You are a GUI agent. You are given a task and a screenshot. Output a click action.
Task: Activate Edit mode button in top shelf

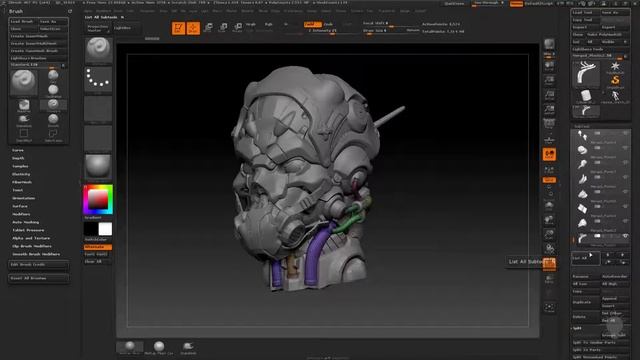(x=178, y=28)
